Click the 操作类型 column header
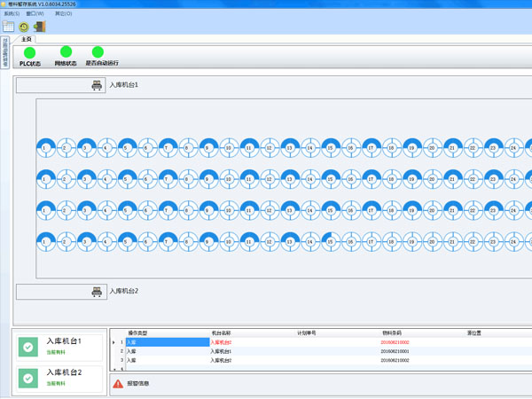This screenshot has height=399, width=532. click(x=137, y=333)
